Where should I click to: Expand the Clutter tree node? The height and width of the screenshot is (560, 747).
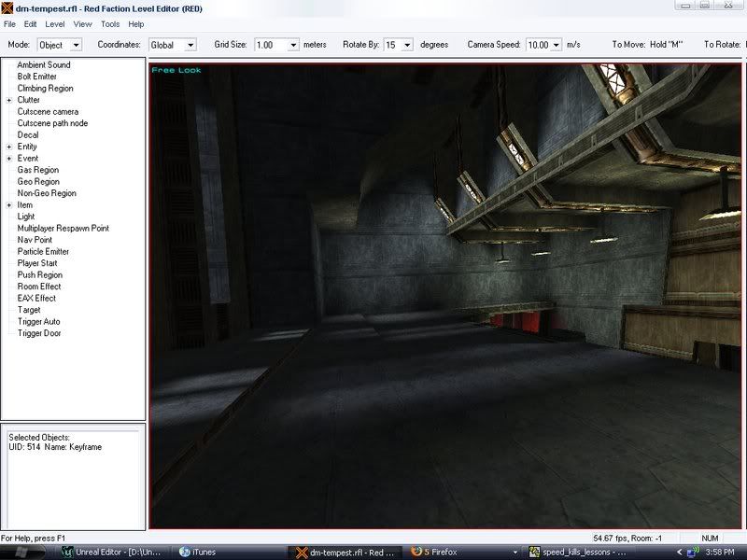(9, 100)
